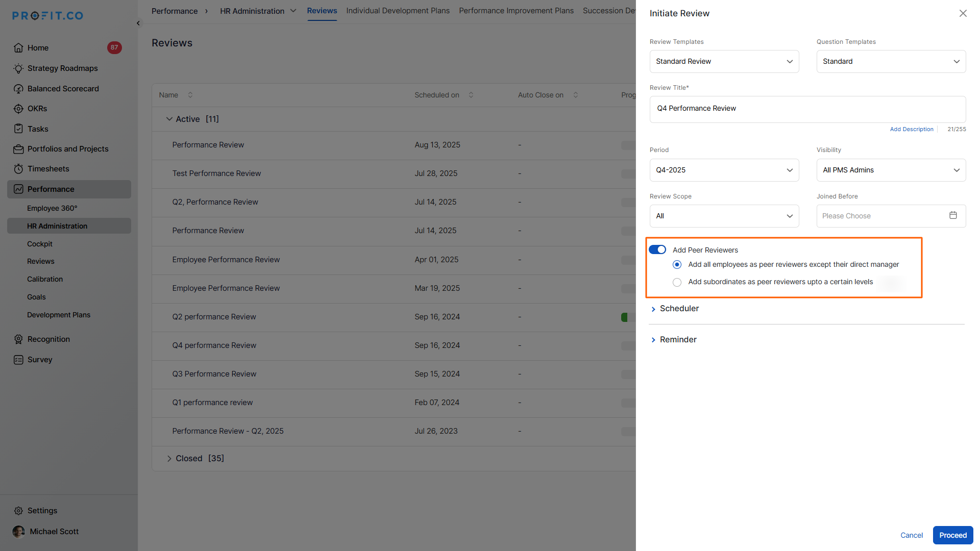This screenshot has height=551, width=980.
Task: Click the Recognition badge icon
Action: click(18, 339)
